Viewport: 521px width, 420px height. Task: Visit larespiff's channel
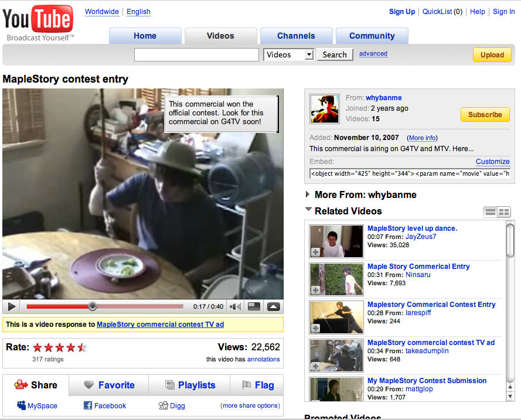point(418,313)
